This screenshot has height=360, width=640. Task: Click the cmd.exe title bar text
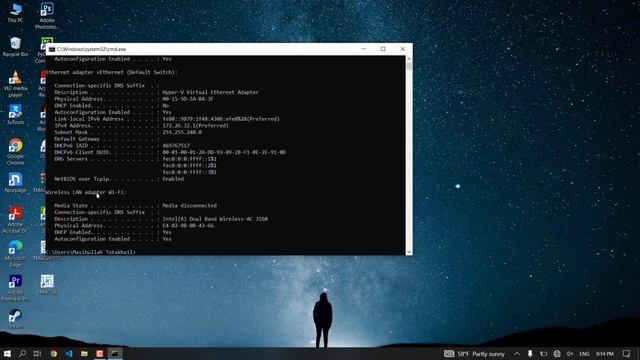click(91, 49)
